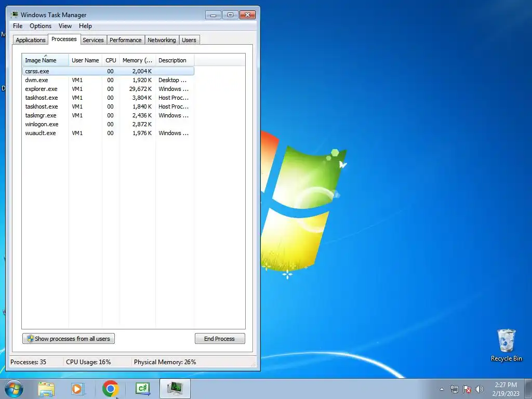The width and height of the screenshot is (532, 399).
Task: Open the Help menu
Action: pyautogui.click(x=85, y=26)
